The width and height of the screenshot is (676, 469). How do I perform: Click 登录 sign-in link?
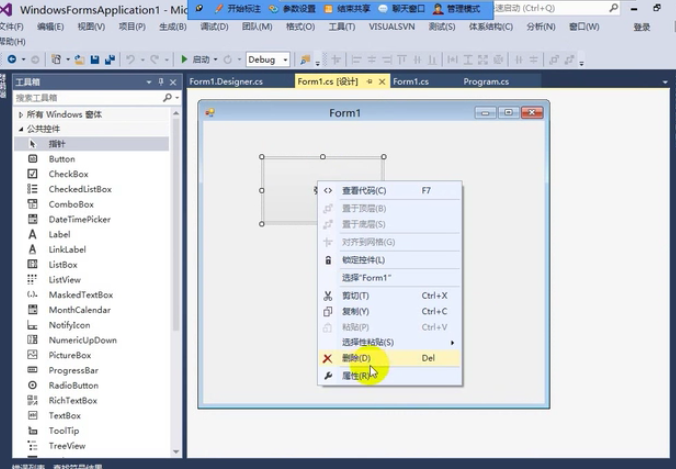pos(642,28)
